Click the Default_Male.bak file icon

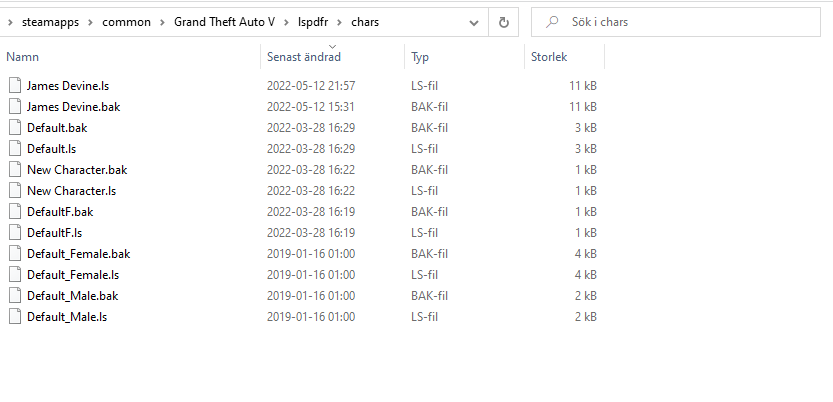[14, 295]
